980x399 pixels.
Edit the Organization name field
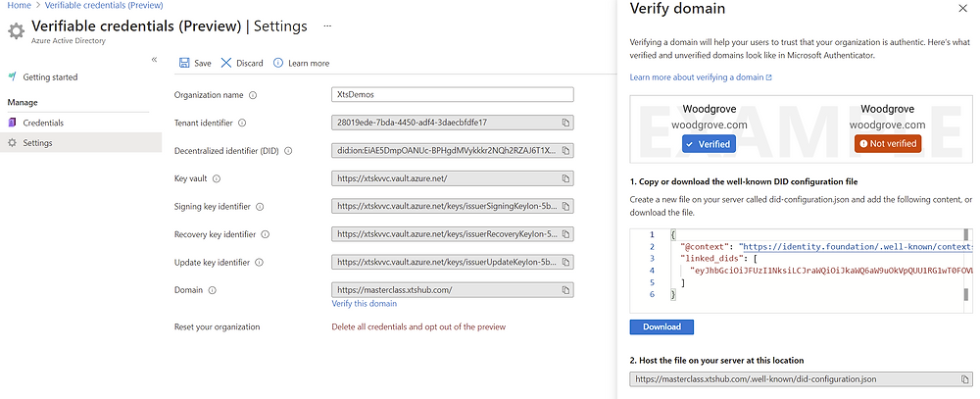click(452, 95)
